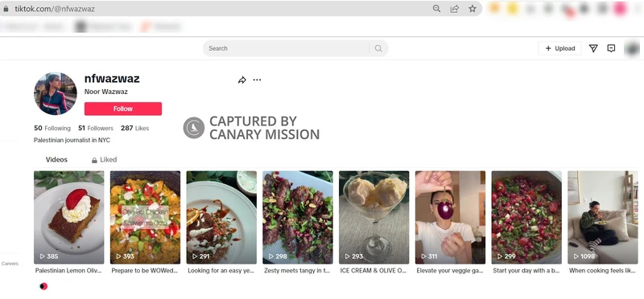Click the zoom magnifier icon in address bar

(x=436, y=9)
